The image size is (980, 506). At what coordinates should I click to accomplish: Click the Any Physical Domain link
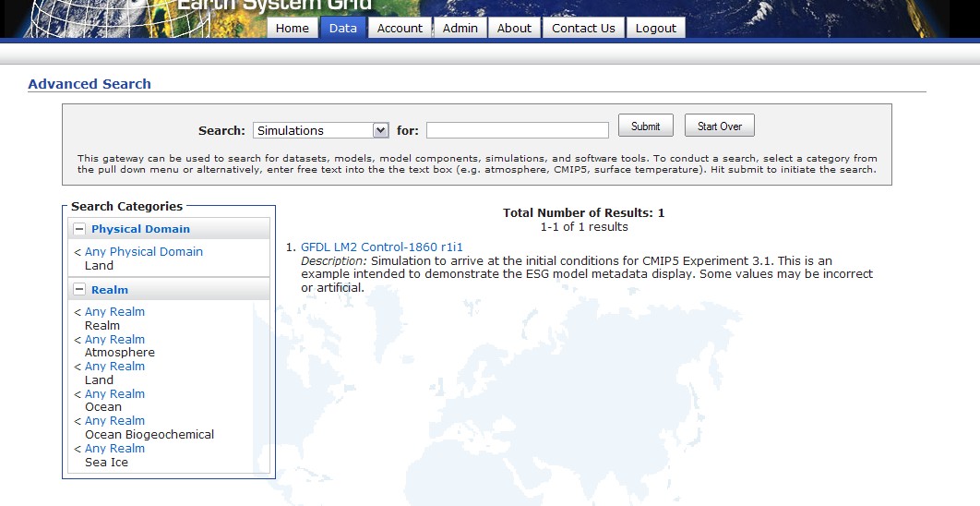pos(143,251)
